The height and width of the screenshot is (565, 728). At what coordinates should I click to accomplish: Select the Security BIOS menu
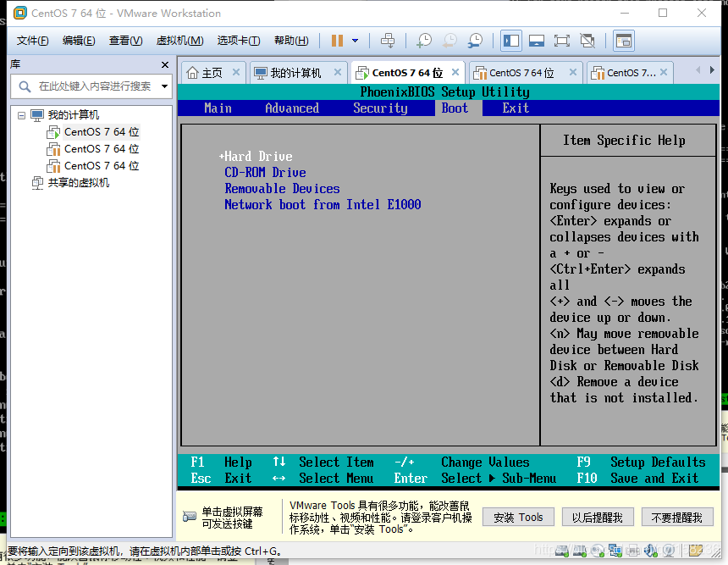point(380,108)
